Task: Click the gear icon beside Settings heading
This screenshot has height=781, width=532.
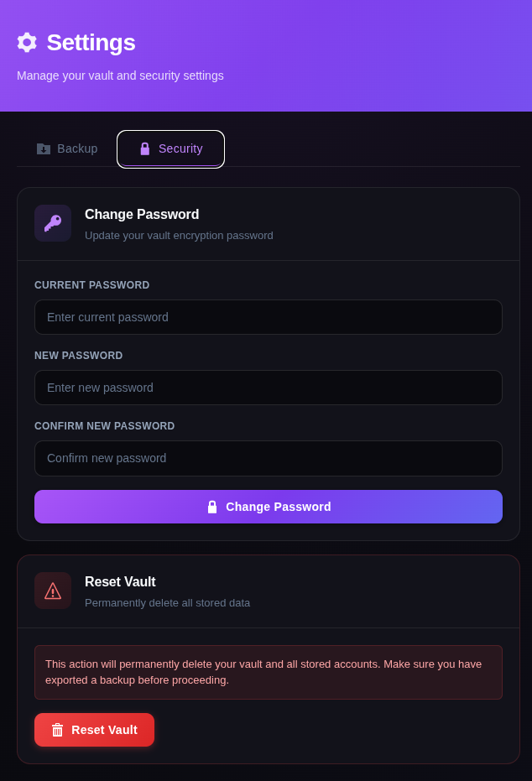Action: click(26, 43)
